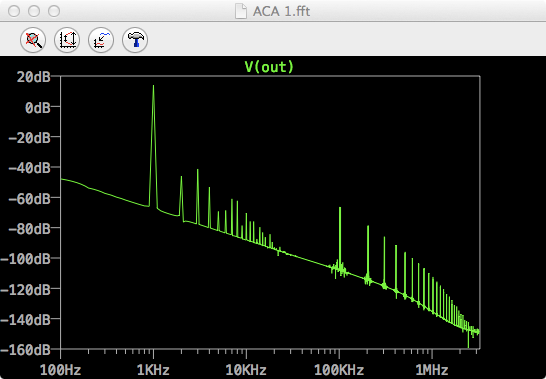Click the 10KHz horizontal axis label
The image size is (546, 379).
(x=246, y=370)
